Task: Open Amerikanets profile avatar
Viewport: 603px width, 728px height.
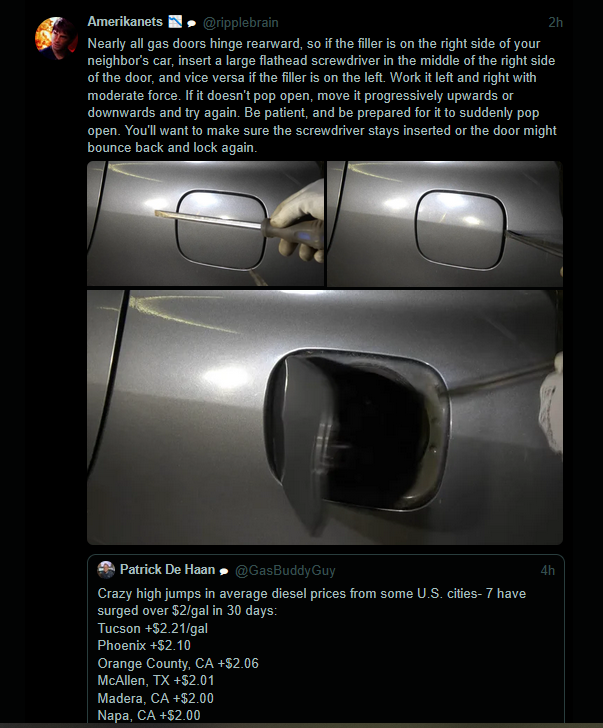Action: click(x=56, y=38)
